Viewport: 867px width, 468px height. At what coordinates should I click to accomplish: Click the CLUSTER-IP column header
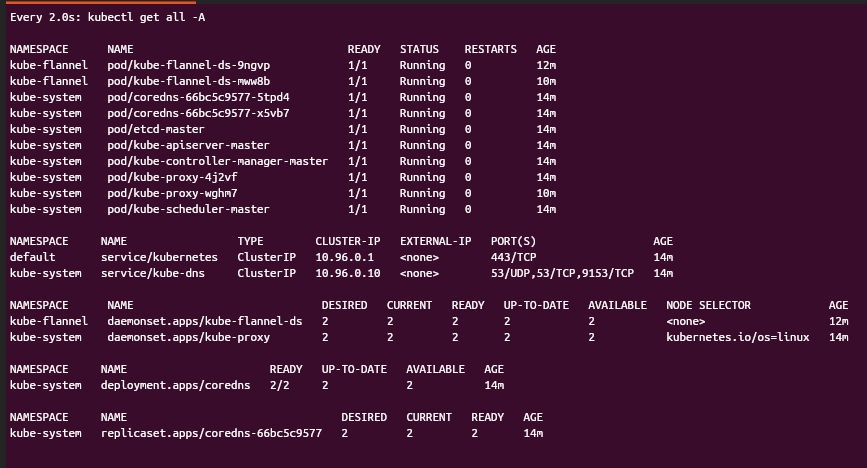point(348,241)
